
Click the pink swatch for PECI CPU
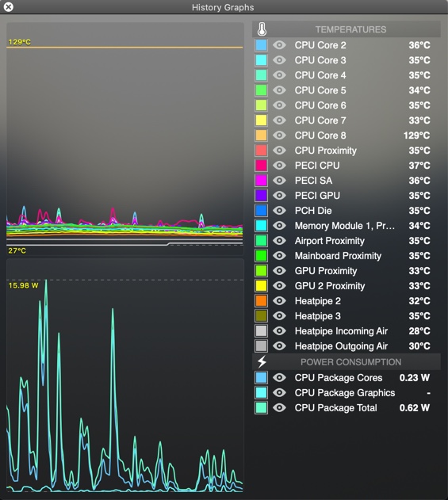pyautogui.click(x=261, y=165)
